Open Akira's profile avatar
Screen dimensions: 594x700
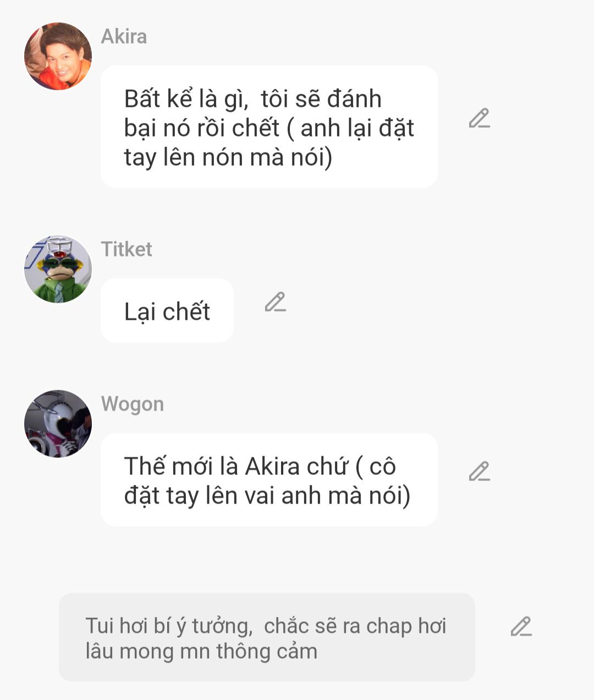[58, 56]
